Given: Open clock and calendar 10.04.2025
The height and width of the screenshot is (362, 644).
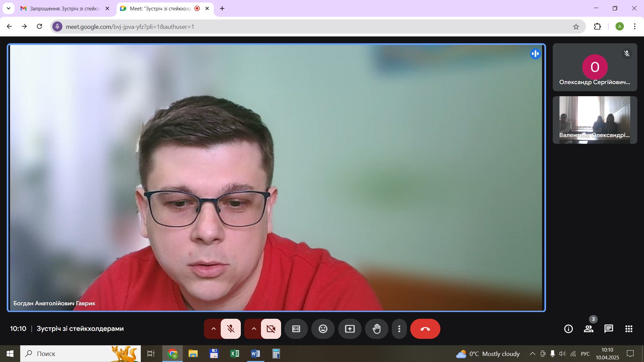Looking at the screenshot, I should [607, 354].
